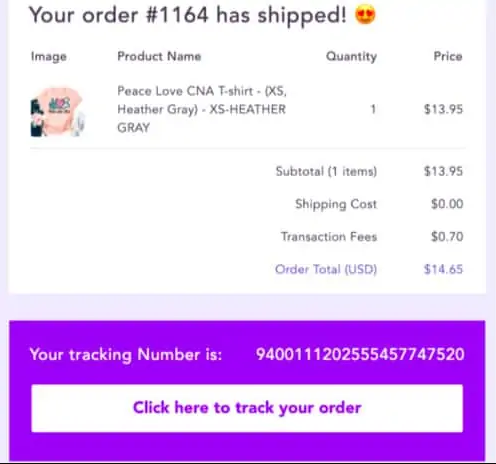Viewport: 496px width, 464px height.
Task: Click the Subtotal (1 items) label
Action: pyautogui.click(x=326, y=171)
